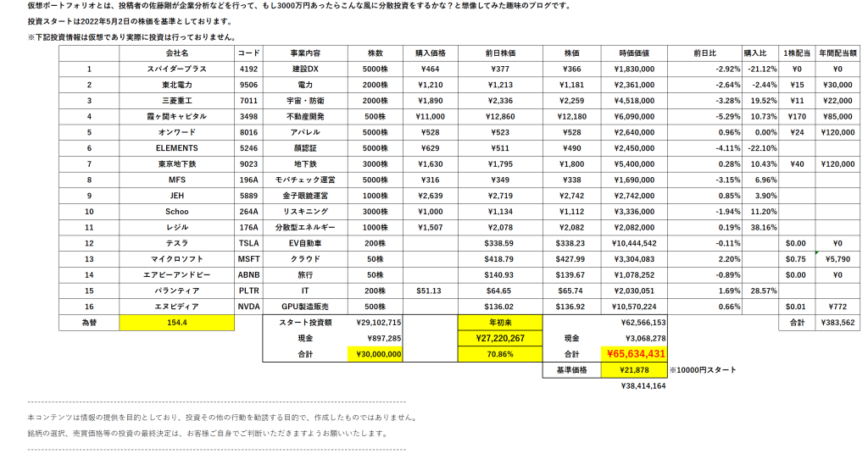Image resolution: width=868 pixels, height=454 pixels.
Task: Select the market value total ¥62,566,153
Action: tap(634, 323)
